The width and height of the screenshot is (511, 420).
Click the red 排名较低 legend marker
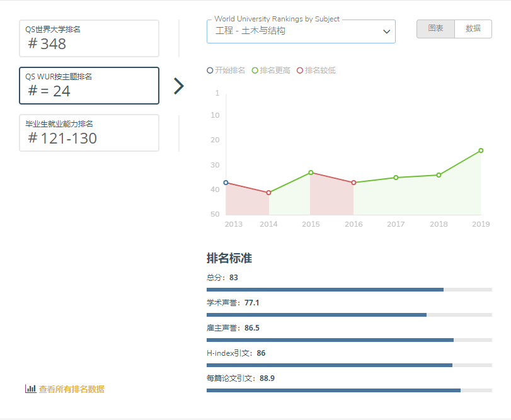(300, 71)
